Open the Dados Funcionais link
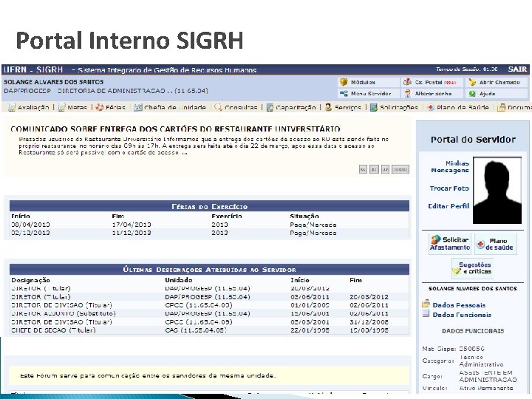The height and width of the screenshot is (399, 532). tap(462, 315)
